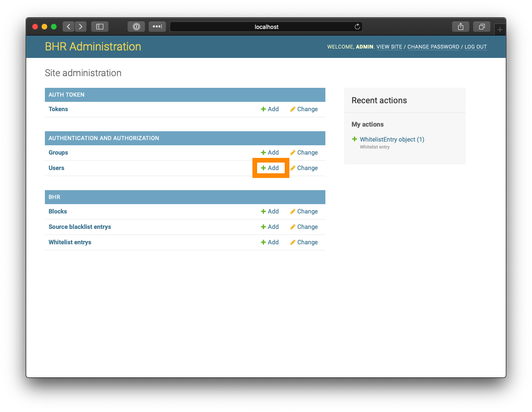
Task: Open the Change Password link
Action: point(433,47)
